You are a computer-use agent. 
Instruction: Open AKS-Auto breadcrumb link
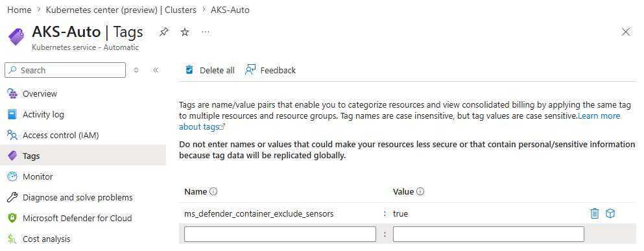point(230,10)
